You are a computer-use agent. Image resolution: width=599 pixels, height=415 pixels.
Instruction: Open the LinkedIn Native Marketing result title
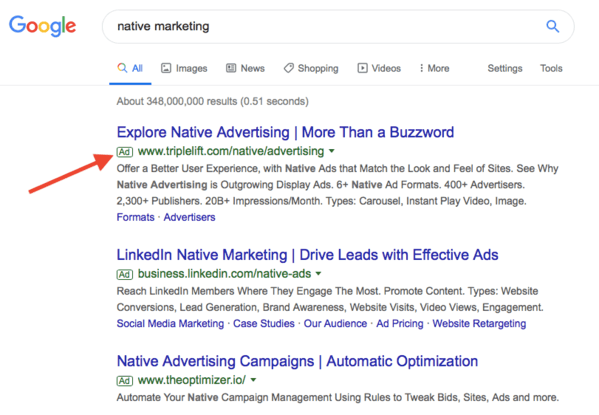308,255
